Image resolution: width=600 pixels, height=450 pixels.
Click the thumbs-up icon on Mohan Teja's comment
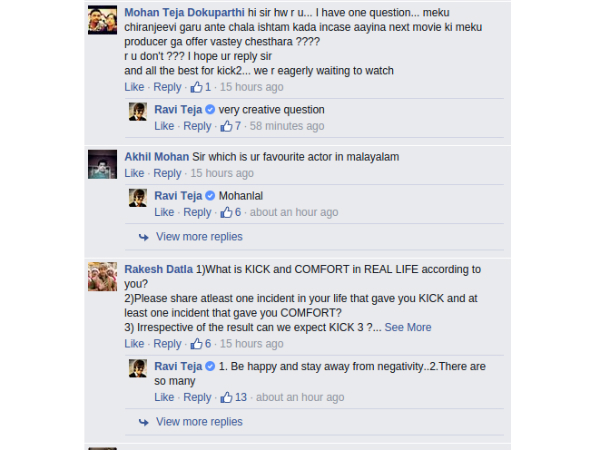(196, 87)
